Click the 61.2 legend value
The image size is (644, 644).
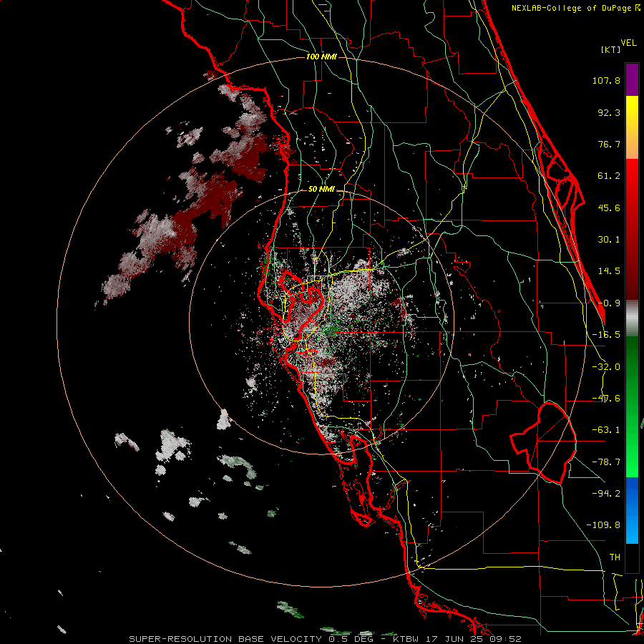(609, 176)
